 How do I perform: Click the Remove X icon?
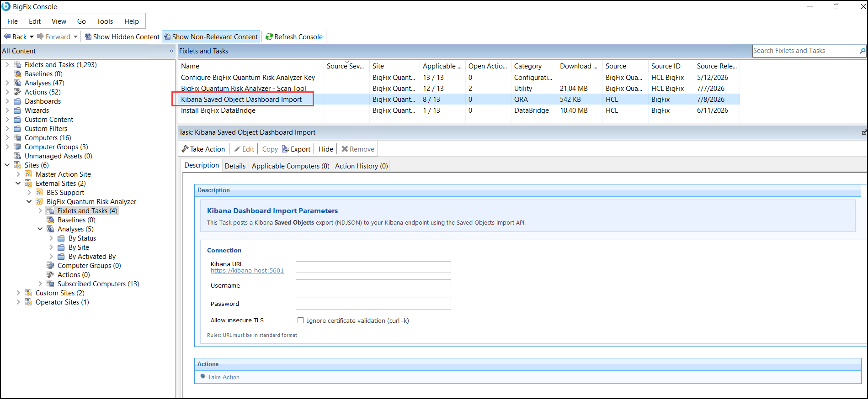tap(345, 149)
